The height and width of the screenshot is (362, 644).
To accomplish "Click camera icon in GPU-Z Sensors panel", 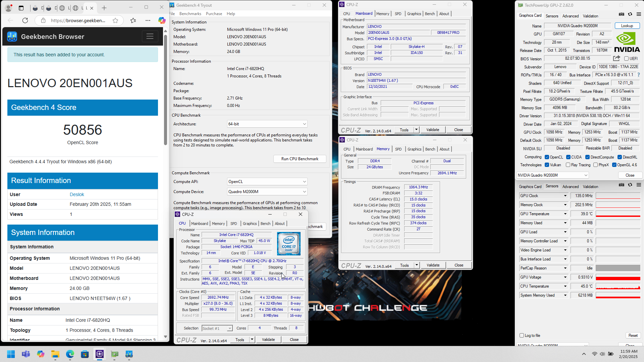I will (x=622, y=185).
